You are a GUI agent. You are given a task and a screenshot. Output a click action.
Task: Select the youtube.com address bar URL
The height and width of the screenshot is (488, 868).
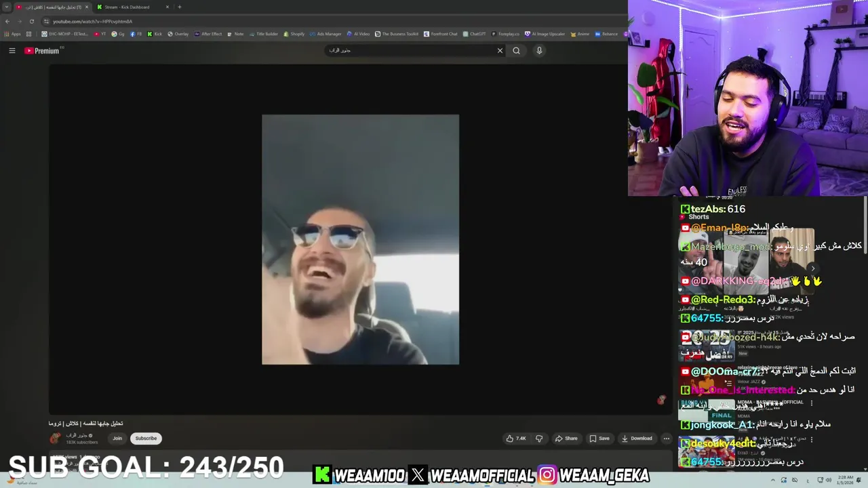coord(92,21)
